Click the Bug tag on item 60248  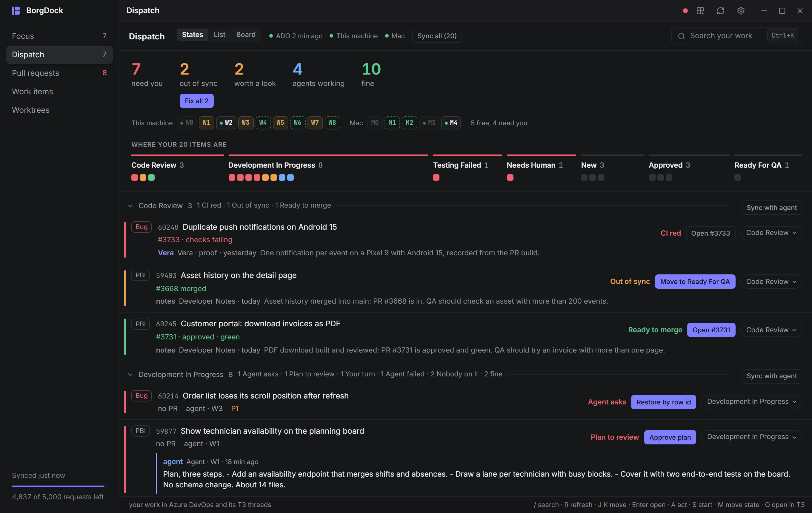[x=141, y=227]
